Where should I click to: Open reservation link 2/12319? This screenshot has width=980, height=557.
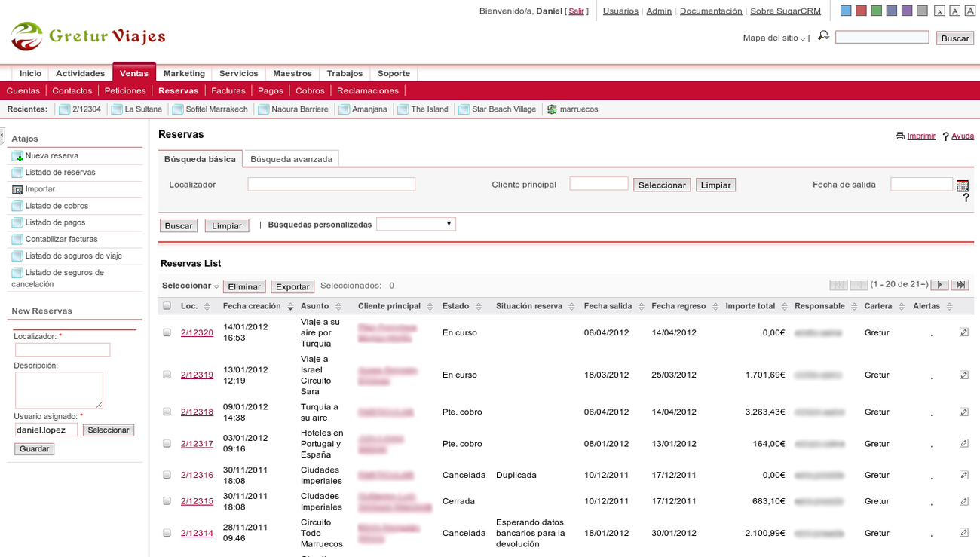(x=197, y=375)
